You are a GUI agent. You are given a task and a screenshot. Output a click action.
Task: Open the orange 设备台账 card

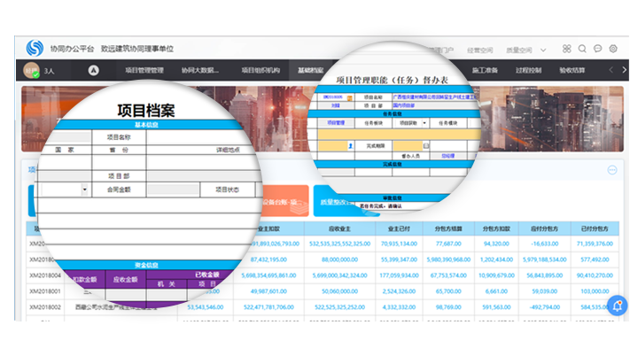[x=285, y=201]
